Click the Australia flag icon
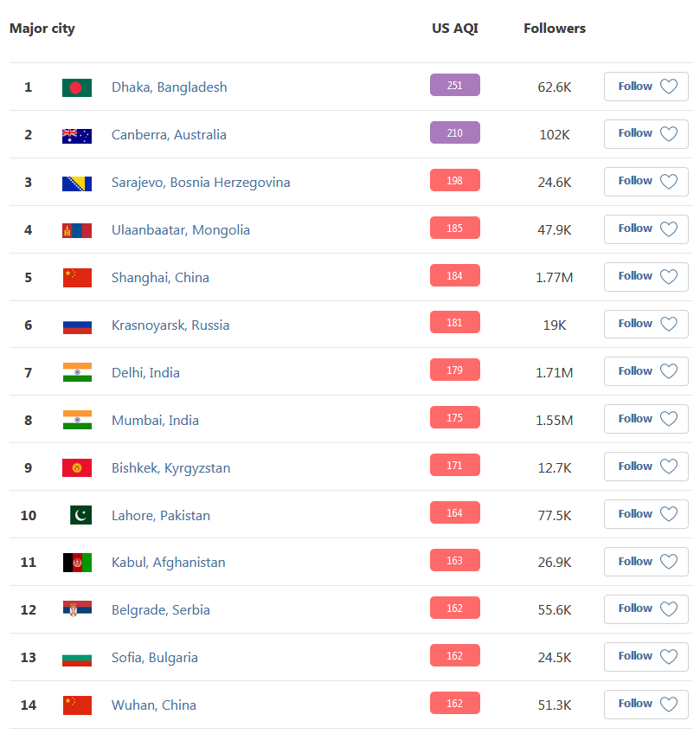 [77, 135]
